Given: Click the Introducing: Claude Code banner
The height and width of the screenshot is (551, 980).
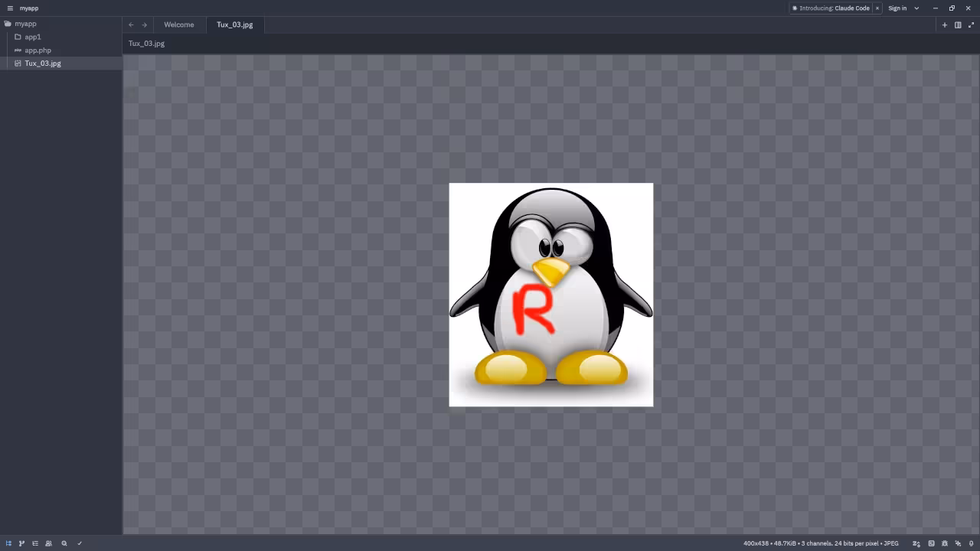Looking at the screenshot, I should pos(833,8).
